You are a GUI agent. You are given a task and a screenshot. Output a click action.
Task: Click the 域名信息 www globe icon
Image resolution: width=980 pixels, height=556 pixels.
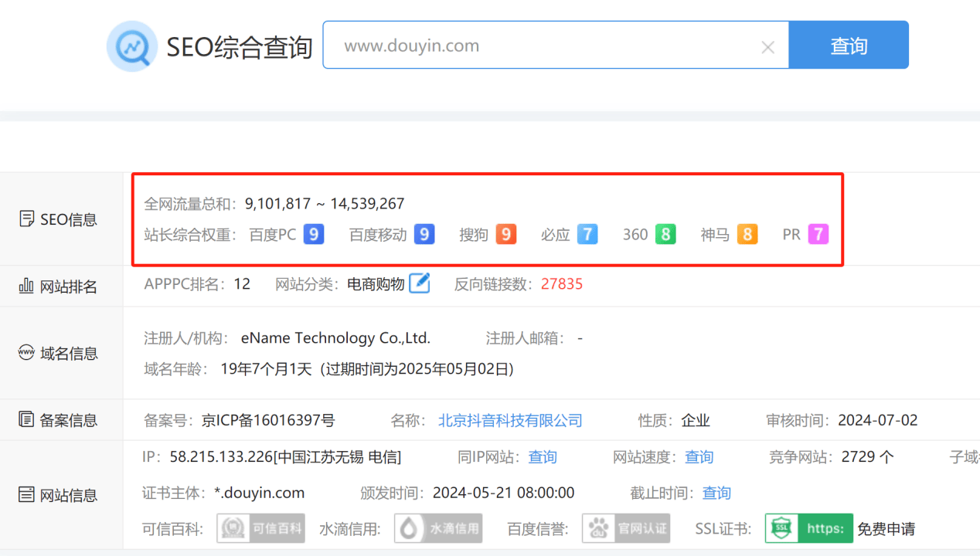(x=26, y=353)
